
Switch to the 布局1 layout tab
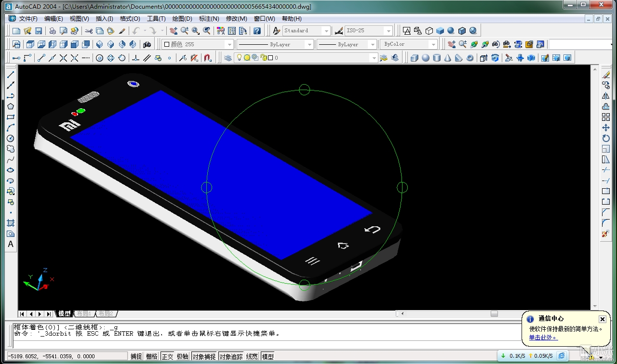[x=84, y=314]
